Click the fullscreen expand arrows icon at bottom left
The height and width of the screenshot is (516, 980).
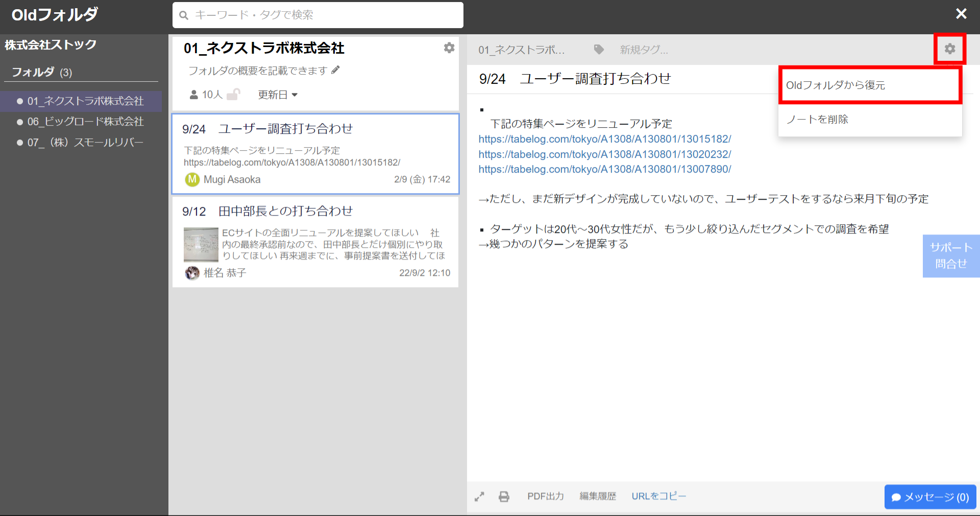click(x=479, y=496)
